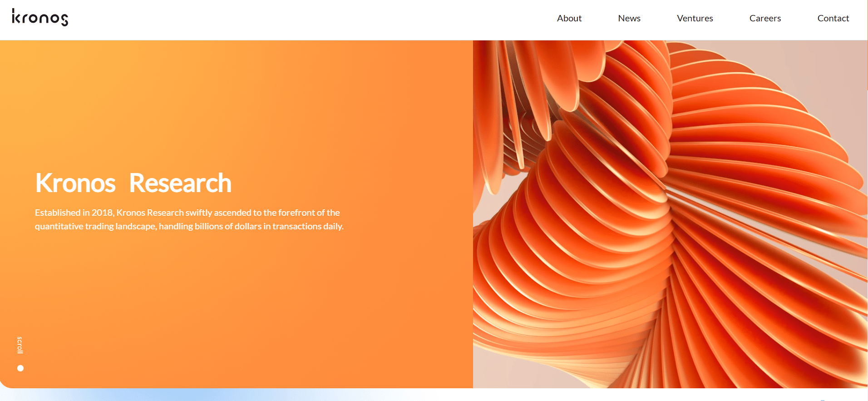Click the white scroll dot indicator
Image resolution: width=868 pixels, height=401 pixels.
(x=20, y=368)
